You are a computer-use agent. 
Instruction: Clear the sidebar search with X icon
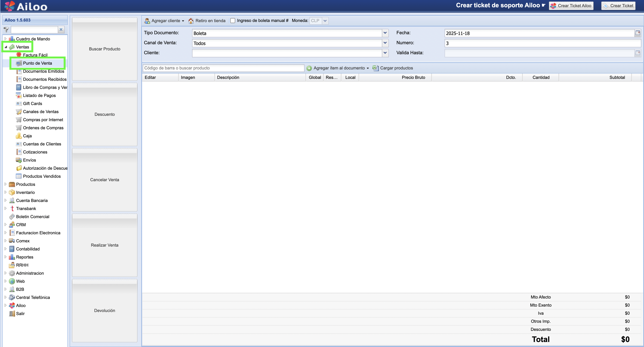[x=61, y=29]
